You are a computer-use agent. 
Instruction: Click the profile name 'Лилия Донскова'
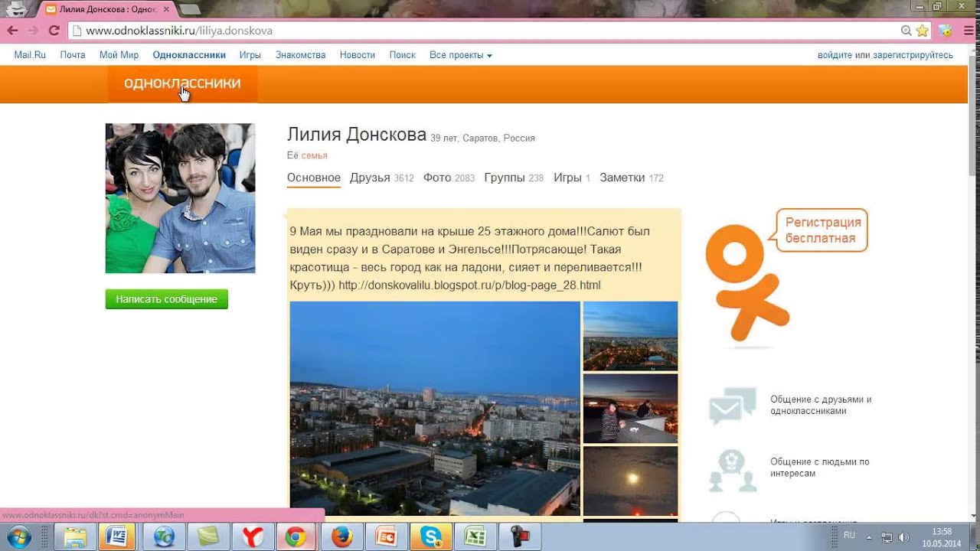(x=356, y=135)
